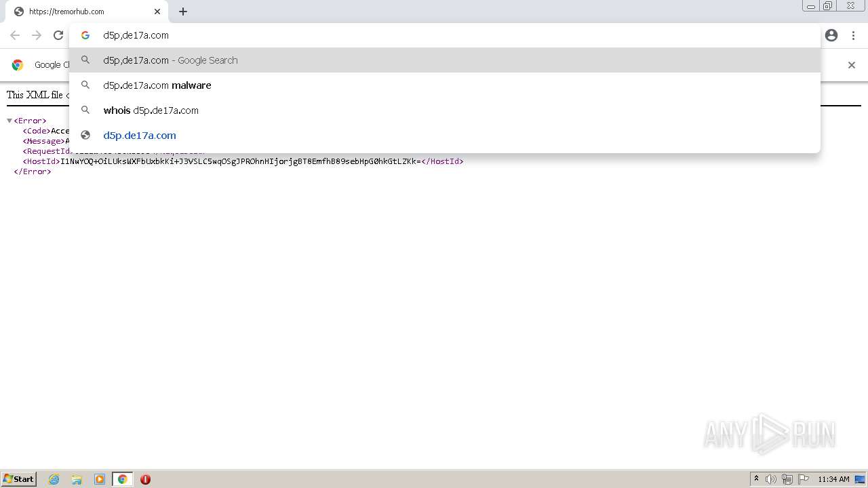Viewport: 868px width, 488px height.
Task: Open Internet Explorer from the taskbar
Action: click(x=54, y=479)
